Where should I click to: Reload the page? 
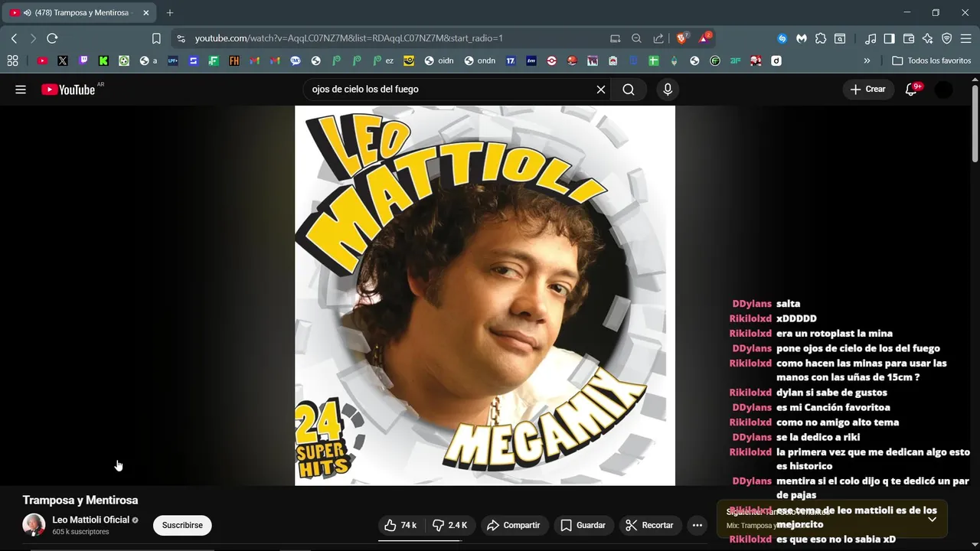tap(52, 38)
